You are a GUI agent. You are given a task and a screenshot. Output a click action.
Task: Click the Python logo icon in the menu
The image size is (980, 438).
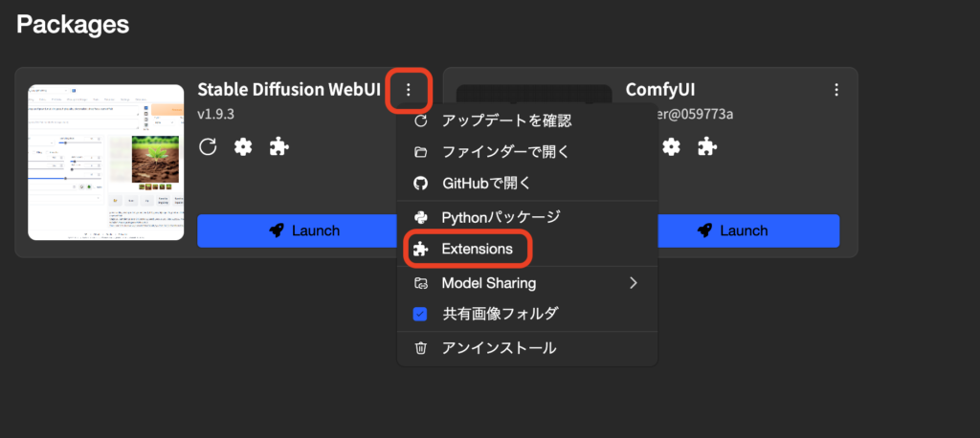point(420,218)
